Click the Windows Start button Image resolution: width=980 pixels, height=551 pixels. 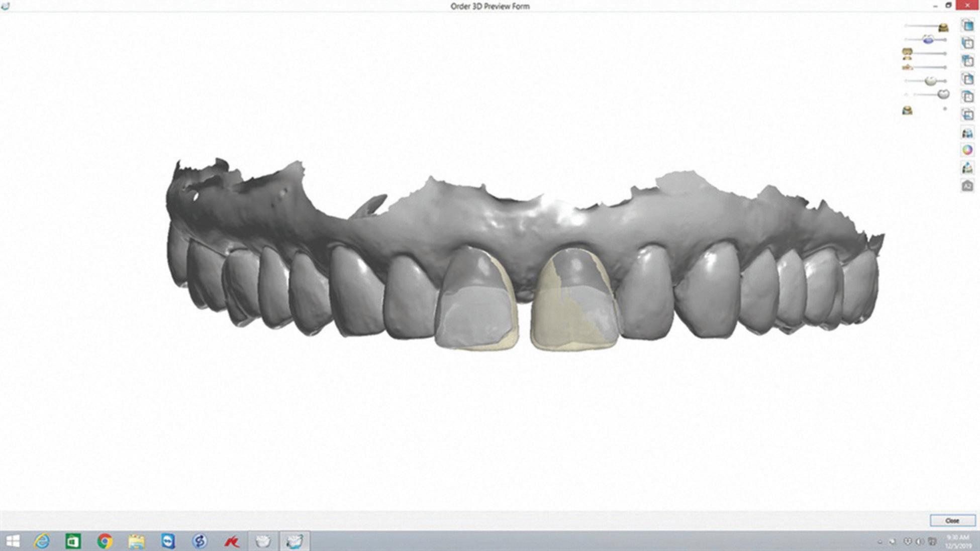point(13,541)
